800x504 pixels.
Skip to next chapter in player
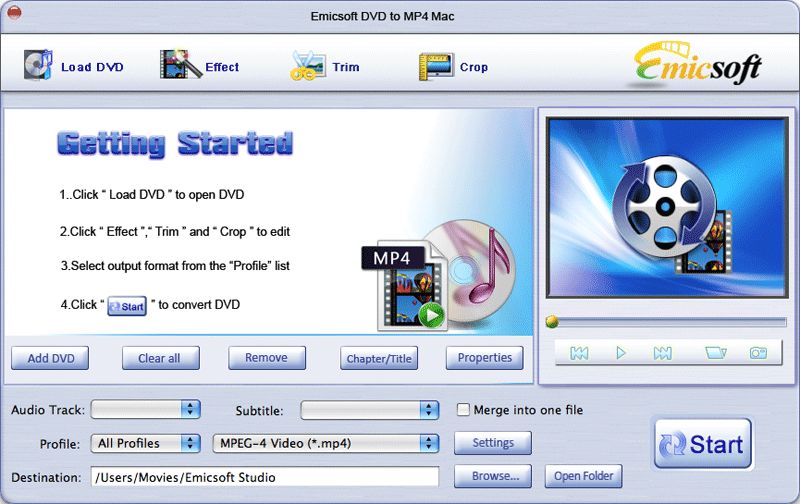click(x=662, y=353)
